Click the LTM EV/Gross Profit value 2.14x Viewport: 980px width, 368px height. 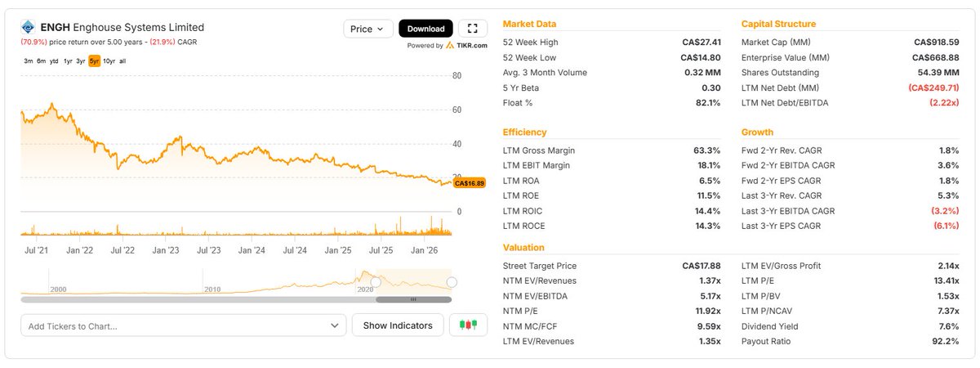(x=947, y=266)
